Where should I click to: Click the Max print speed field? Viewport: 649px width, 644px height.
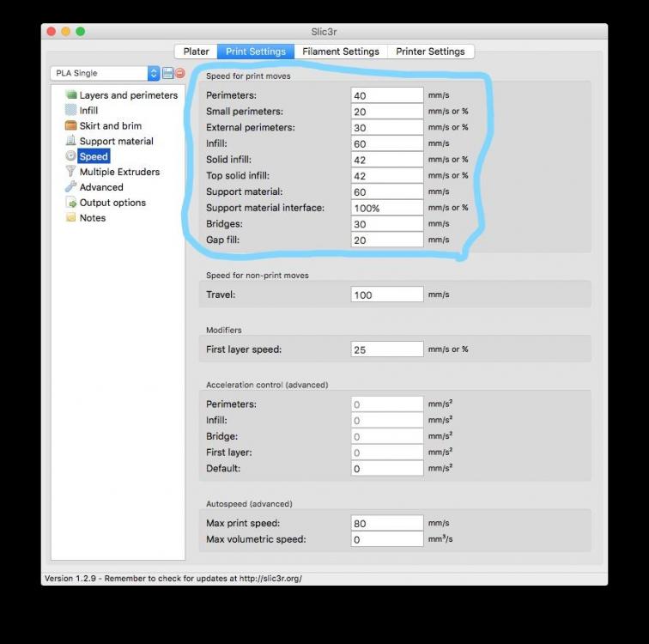(x=387, y=523)
